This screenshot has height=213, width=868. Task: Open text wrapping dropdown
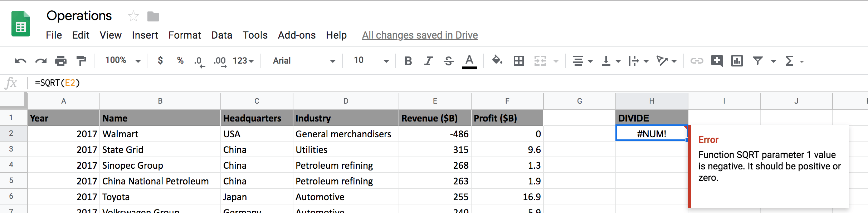pyautogui.click(x=639, y=61)
